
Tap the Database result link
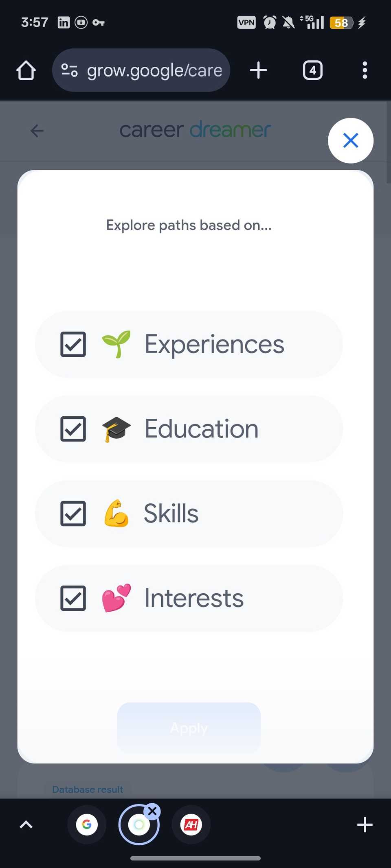pyautogui.click(x=88, y=789)
